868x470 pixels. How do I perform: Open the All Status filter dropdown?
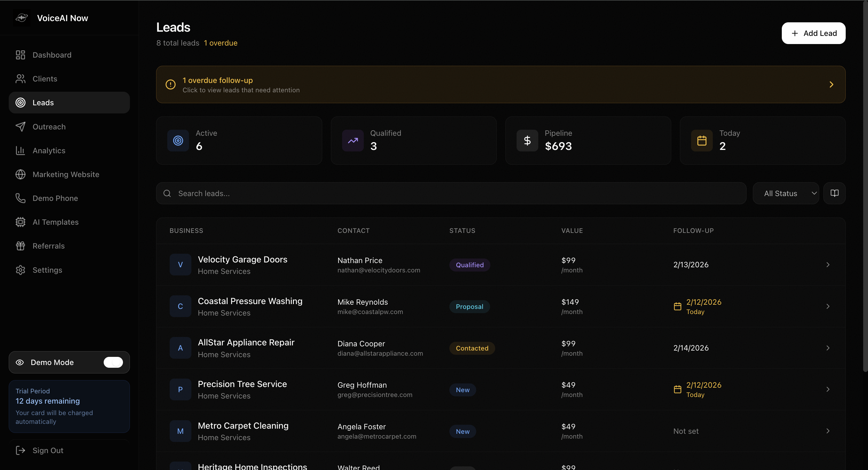[x=786, y=194]
